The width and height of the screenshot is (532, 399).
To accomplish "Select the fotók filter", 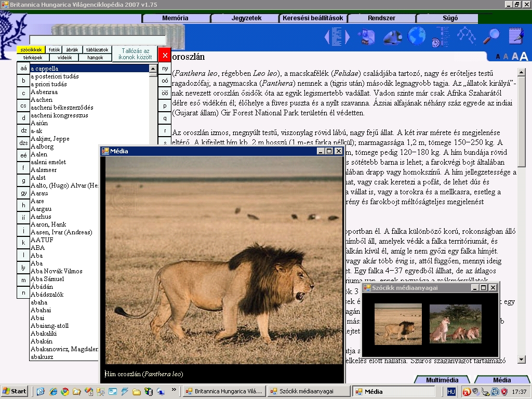I will pos(54,49).
